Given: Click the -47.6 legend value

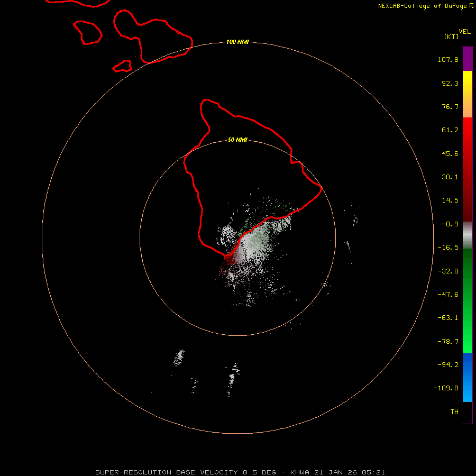Looking at the screenshot, I should tap(448, 295).
